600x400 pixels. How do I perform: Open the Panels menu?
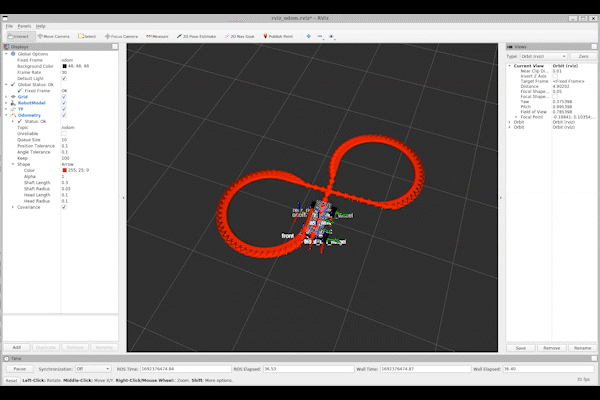pos(24,26)
